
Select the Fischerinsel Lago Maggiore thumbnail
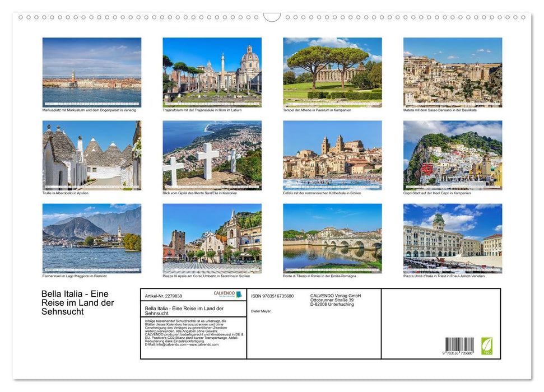pyautogui.click(x=91, y=239)
